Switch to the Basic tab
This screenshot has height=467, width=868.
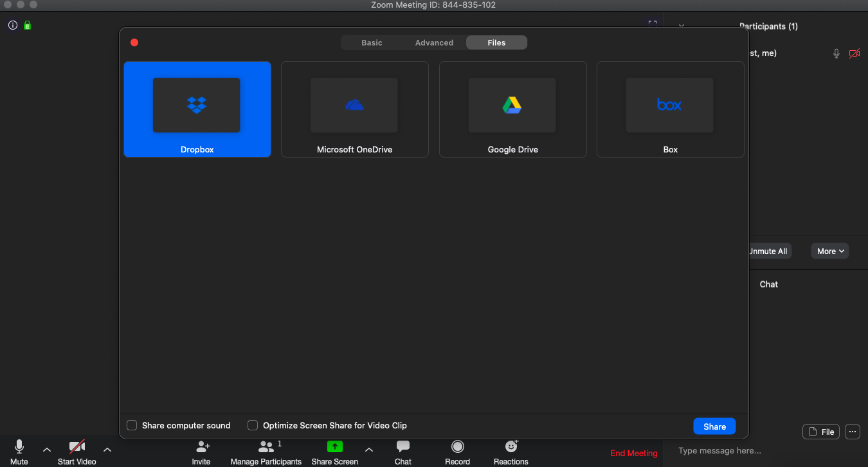372,42
